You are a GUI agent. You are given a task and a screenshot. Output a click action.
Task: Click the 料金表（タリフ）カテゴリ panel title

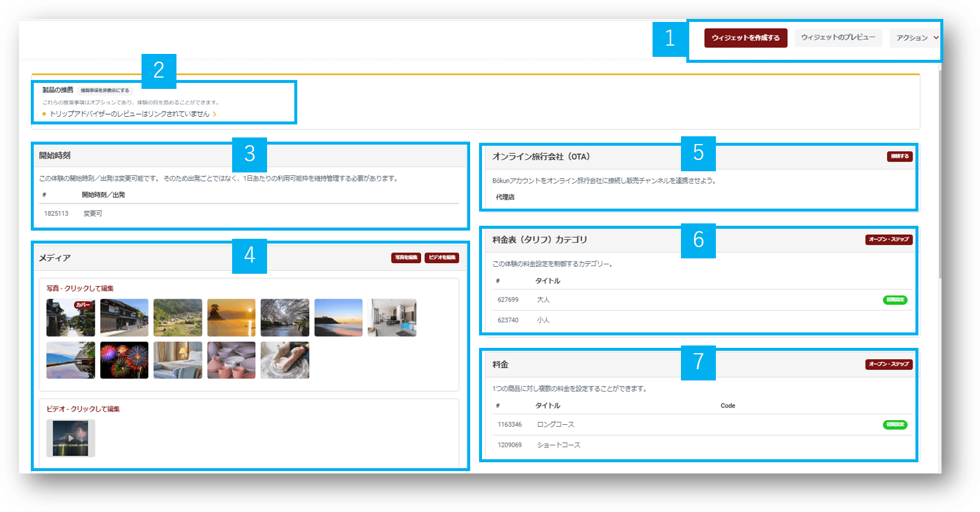tap(540, 239)
